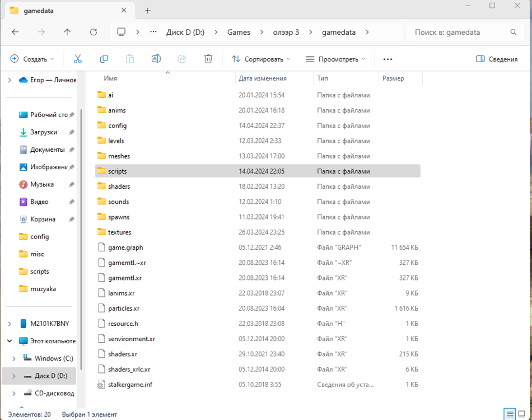Open the Просмотреть view dropdown
532x420 pixels.
click(x=335, y=59)
